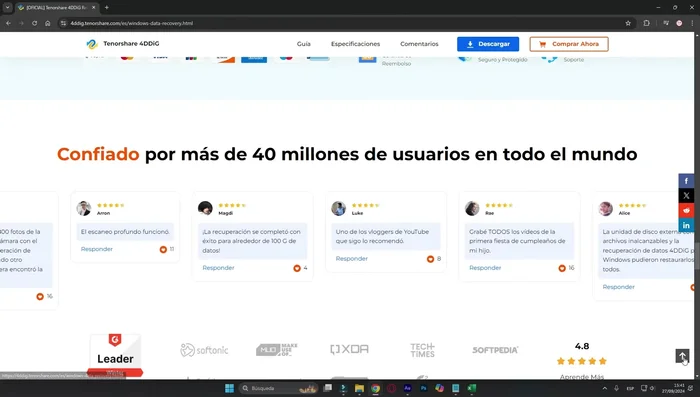The height and width of the screenshot is (397, 700).
Task: Open the Especificaciones navigation item
Action: (x=355, y=44)
